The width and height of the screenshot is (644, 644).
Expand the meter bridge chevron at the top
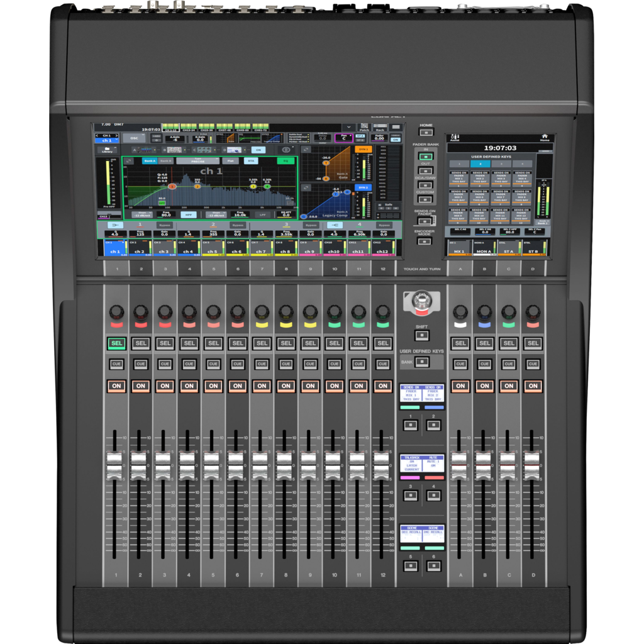pyautogui.click(x=348, y=126)
